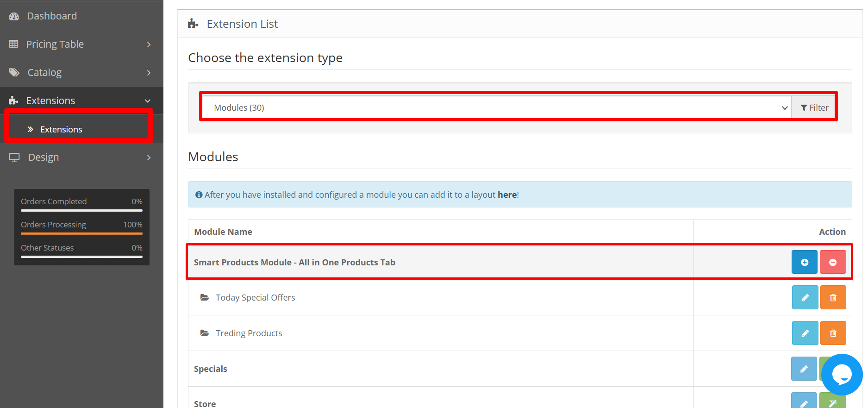
Task: Open the live chat bubble widget
Action: [842, 374]
